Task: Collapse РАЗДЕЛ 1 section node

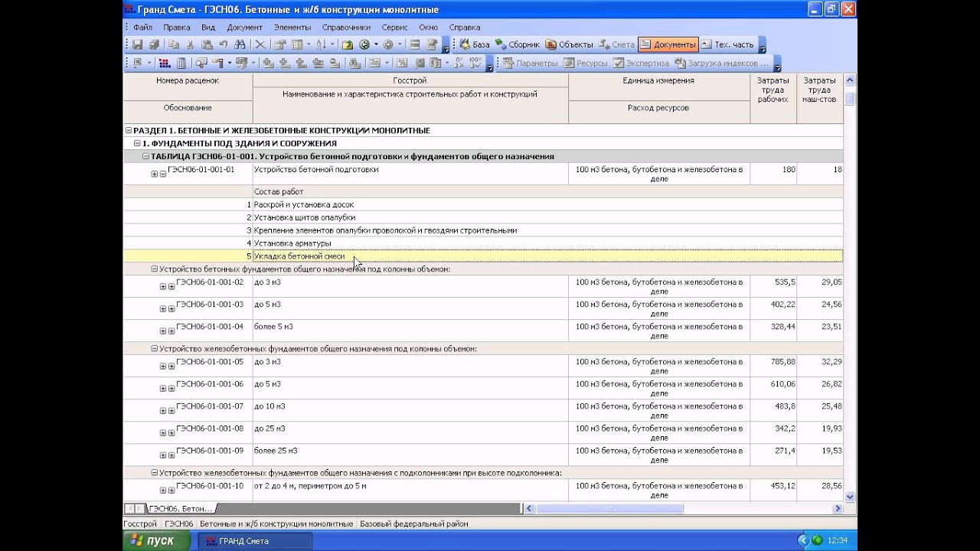Action: [x=129, y=131]
